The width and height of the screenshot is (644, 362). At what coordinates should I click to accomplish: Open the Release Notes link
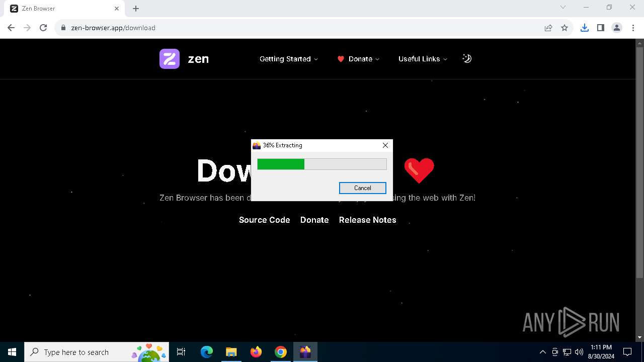click(x=368, y=220)
